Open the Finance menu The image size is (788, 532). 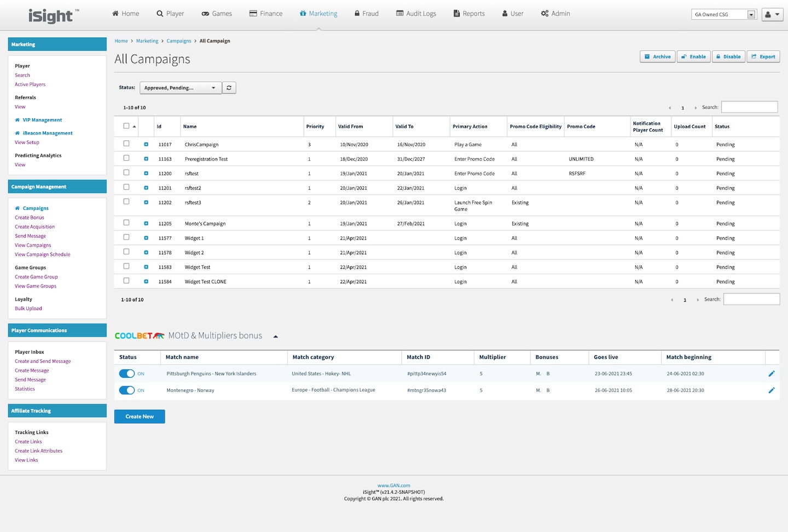[266, 14]
